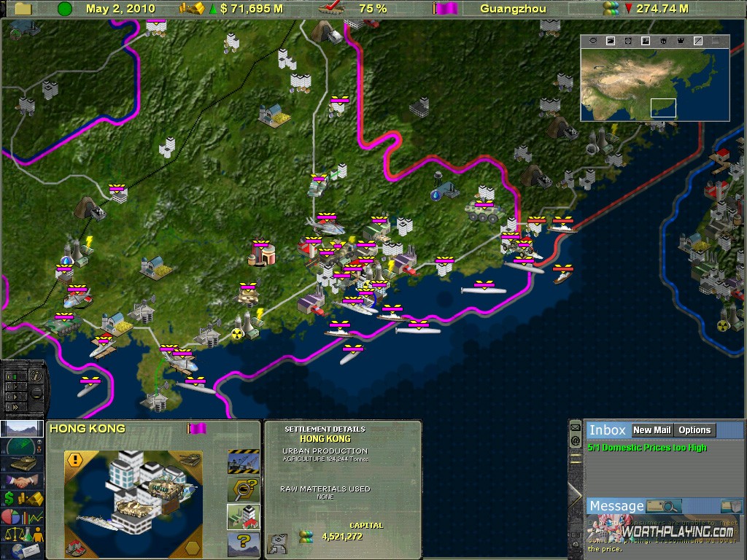Image resolution: width=747 pixels, height=560 pixels.
Task: Set game speed to fastest
Action: coord(15,407)
